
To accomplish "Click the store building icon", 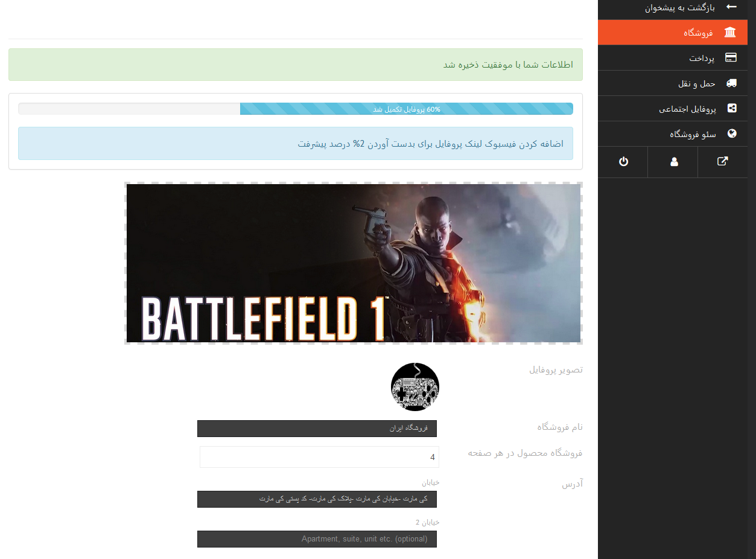I will point(730,33).
